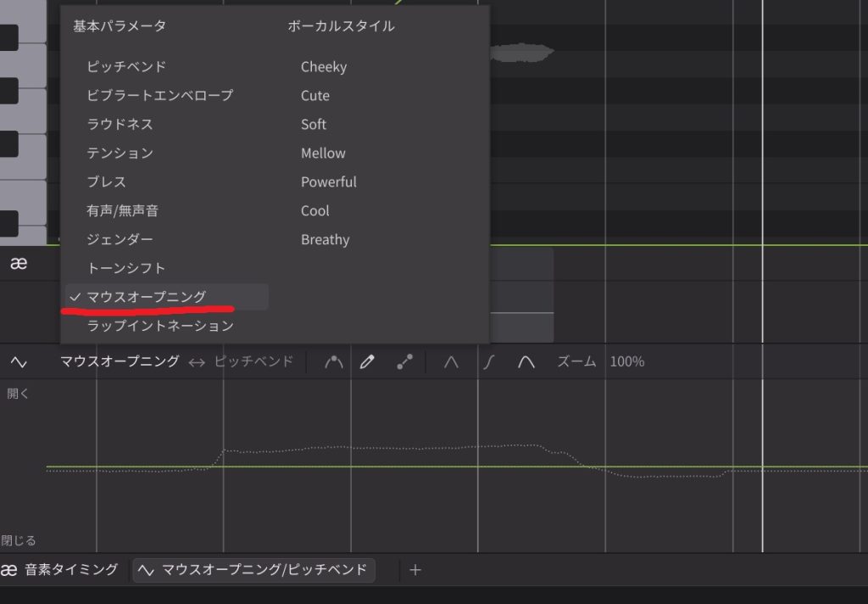Select the peak curve shape tool

tap(526, 361)
